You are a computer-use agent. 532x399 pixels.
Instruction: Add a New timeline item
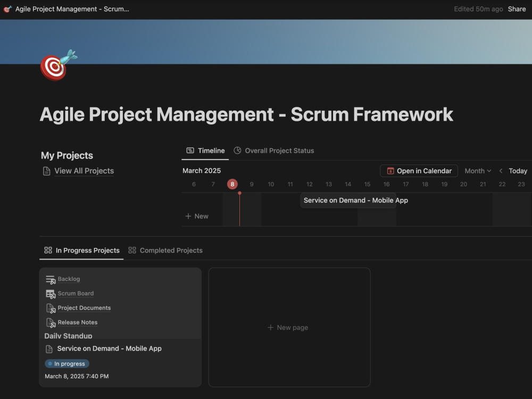pyautogui.click(x=197, y=216)
